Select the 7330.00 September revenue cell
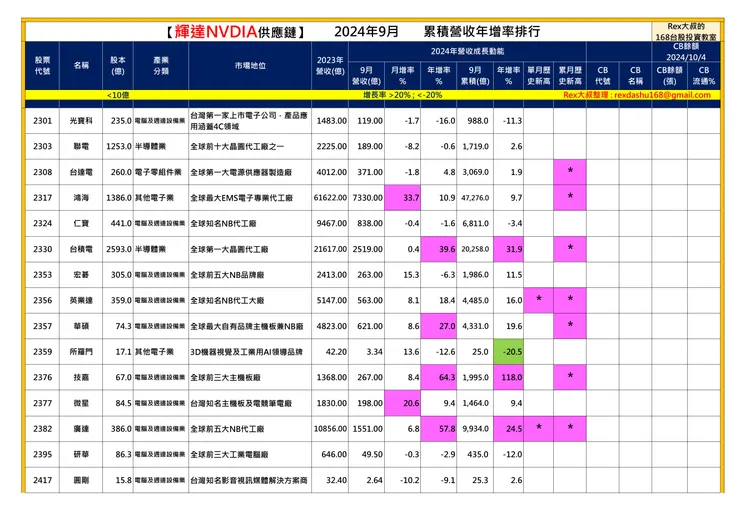Screen dimensions: 740x523 367,198
